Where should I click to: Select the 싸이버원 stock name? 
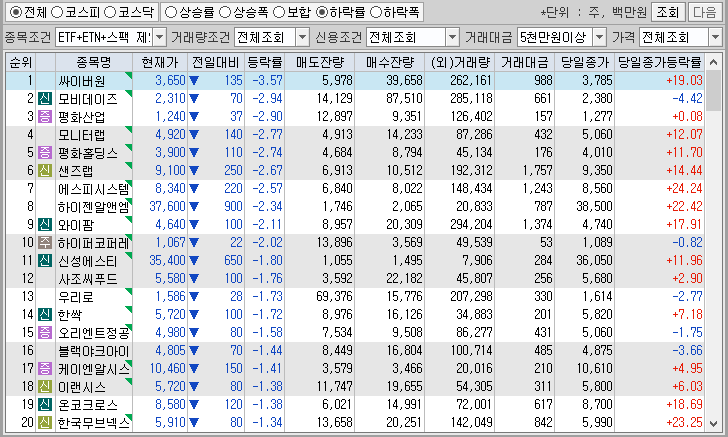(82, 81)
